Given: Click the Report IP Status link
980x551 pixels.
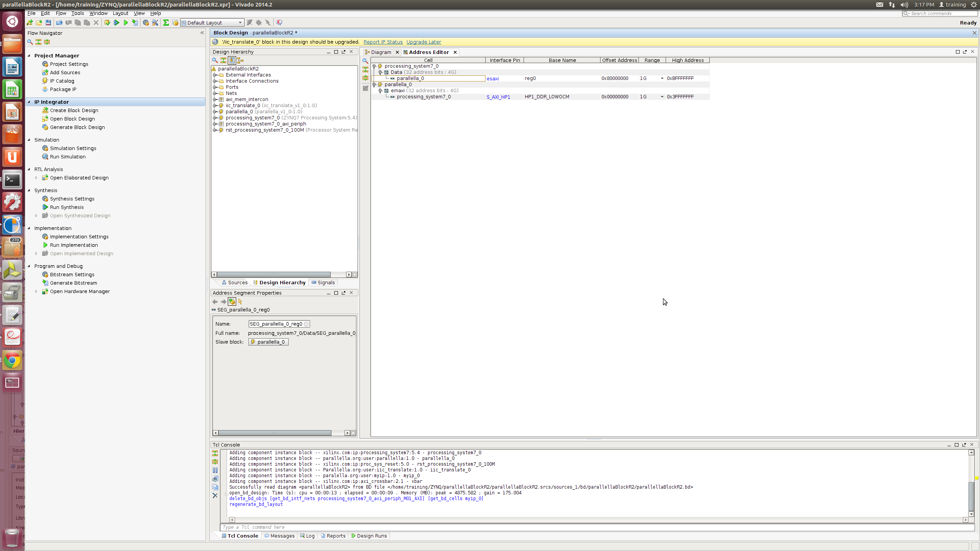Looking at the screenshot, I should pyautogui.click(x=383, y=42).
